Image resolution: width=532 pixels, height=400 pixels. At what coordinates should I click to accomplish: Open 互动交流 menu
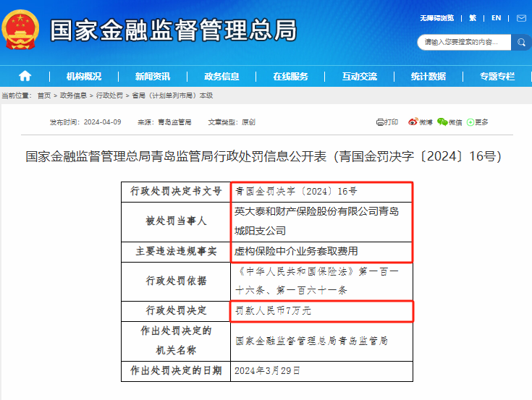point(359,76)
